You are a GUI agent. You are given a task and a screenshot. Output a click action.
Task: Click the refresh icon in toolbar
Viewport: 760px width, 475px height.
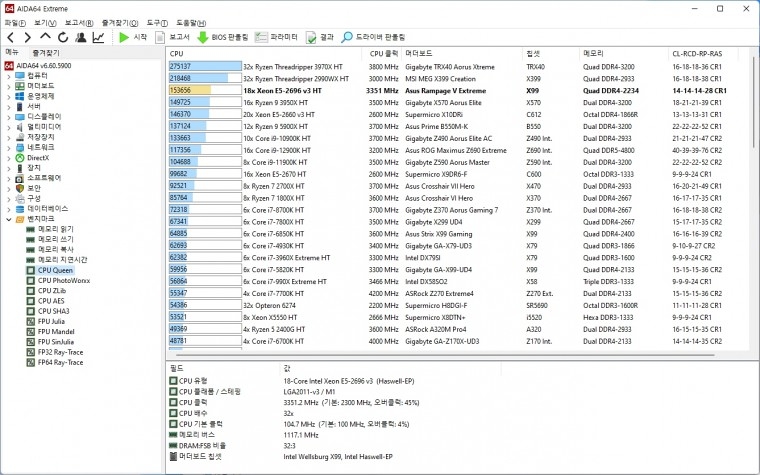63,37
